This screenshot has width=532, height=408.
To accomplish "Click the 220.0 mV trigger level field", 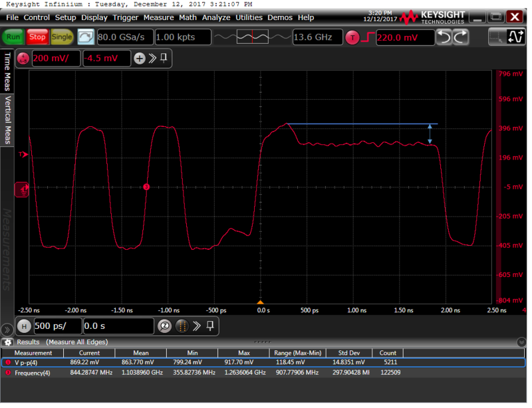I will pyautogui.click(x=405, y=37).
